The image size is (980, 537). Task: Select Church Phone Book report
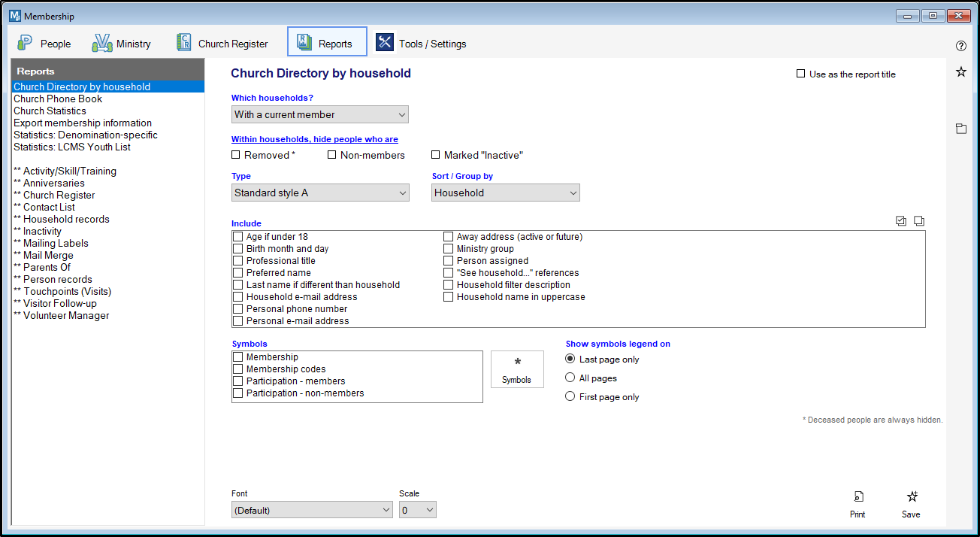(x=58, y=99)
